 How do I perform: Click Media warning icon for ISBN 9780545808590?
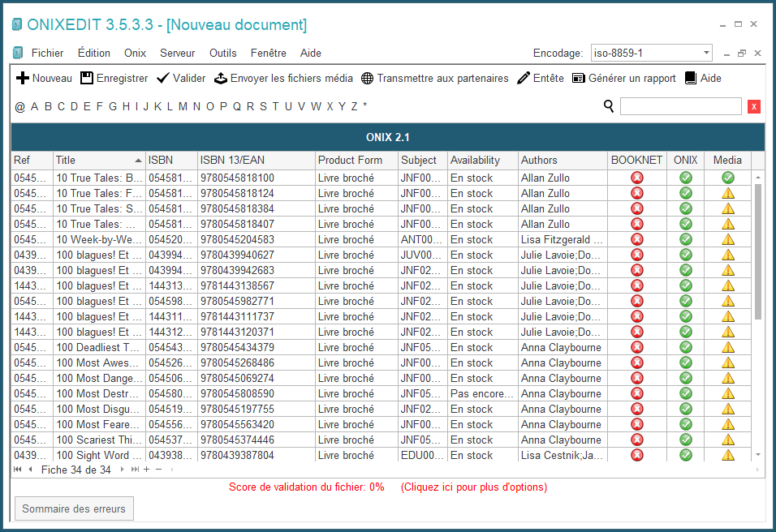727,393
